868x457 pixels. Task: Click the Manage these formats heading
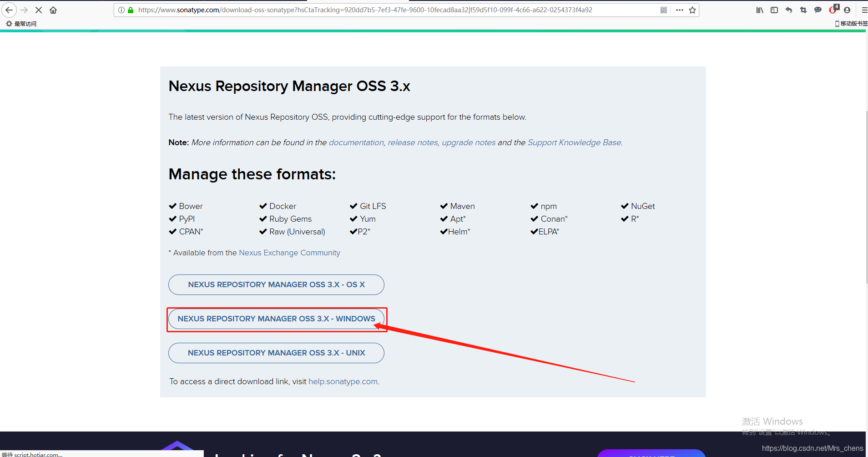point(252,174)
